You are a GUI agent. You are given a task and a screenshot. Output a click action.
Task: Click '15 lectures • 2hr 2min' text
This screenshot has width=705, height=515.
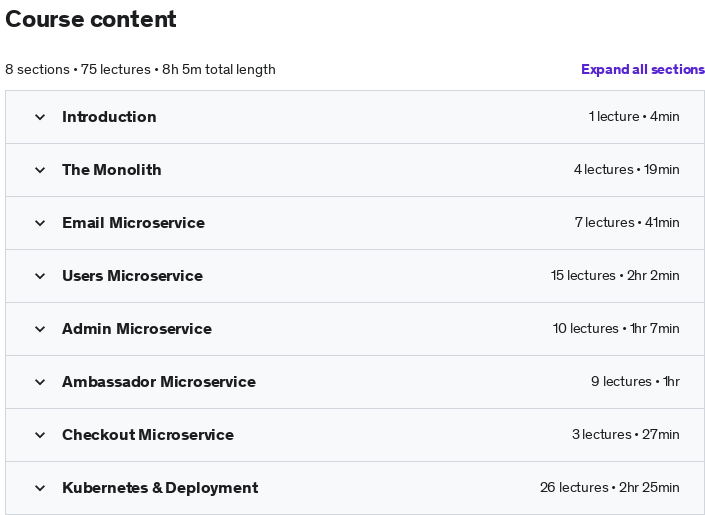(615, 276)
